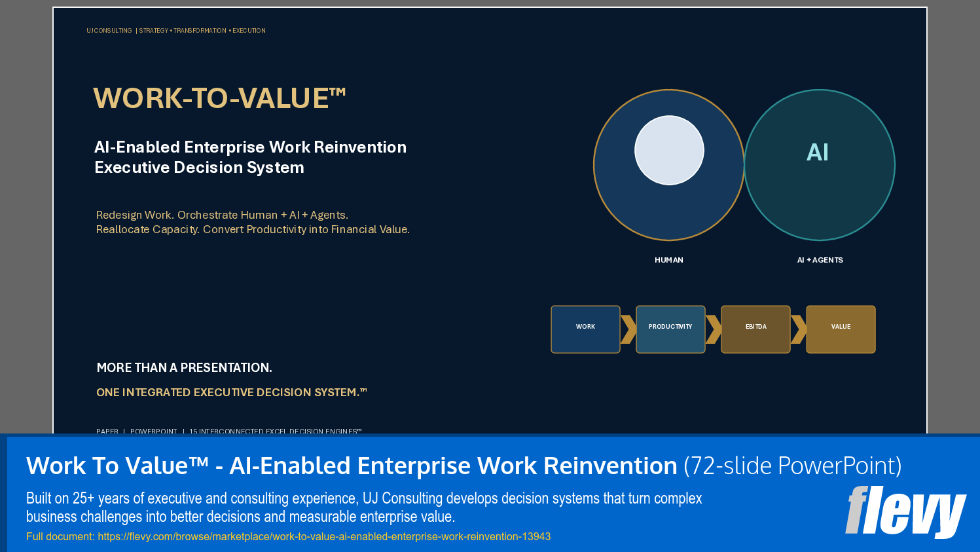Click 'MORE THAN A PRESENTATION.' text

click(184, 367)
